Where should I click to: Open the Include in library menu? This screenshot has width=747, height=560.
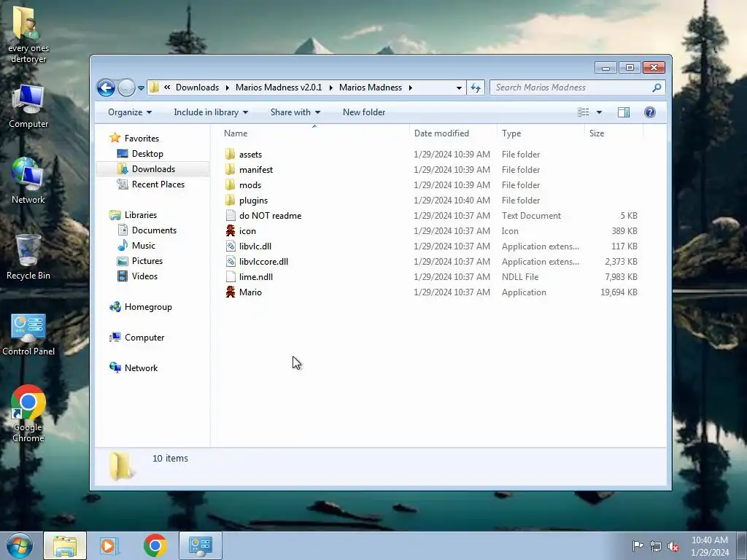click(211, 112)
